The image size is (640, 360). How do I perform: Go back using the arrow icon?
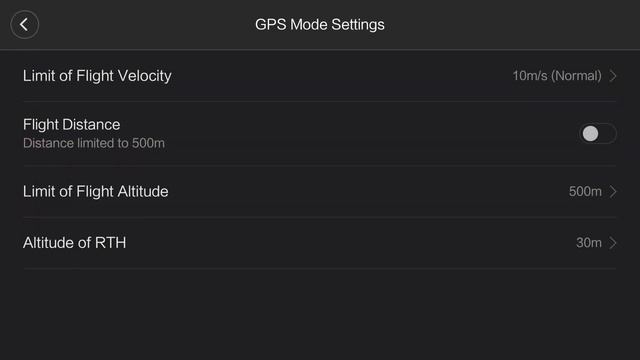click(x=24, y=24)
